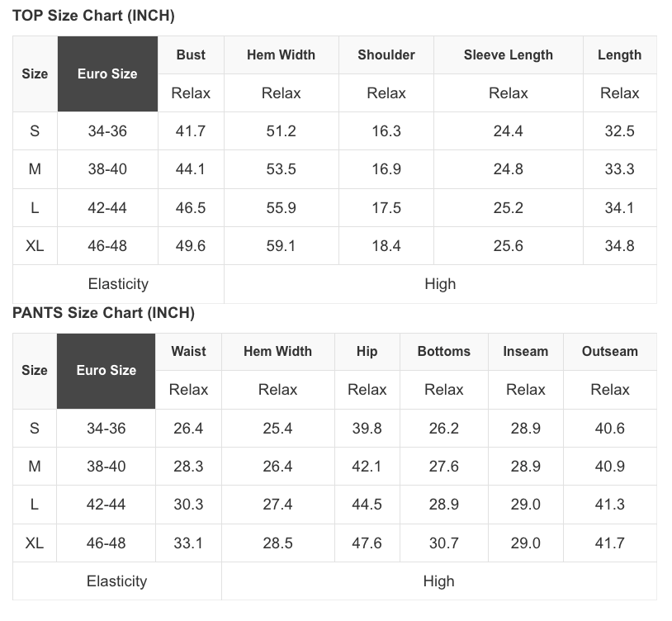Click the TOP Size Chart (INCH) title
The image size is (672, 621).
tap(93, 16)
